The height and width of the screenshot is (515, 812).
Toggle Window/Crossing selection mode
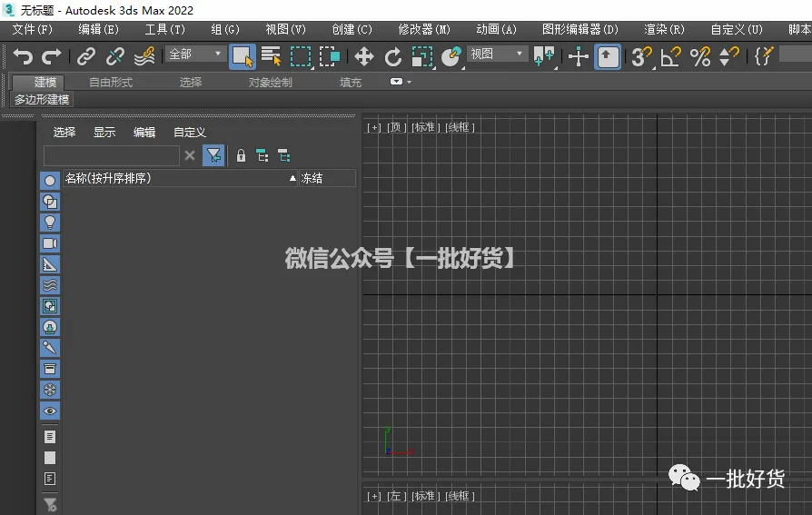coord(330,56)
